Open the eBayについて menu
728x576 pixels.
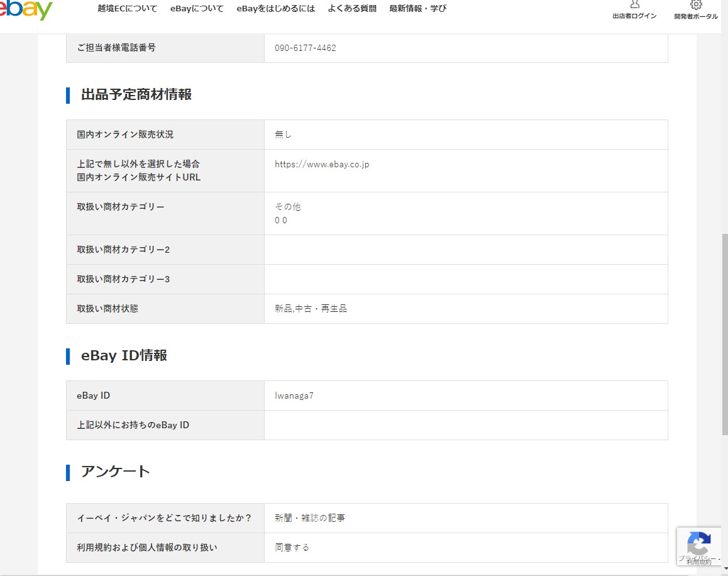click(197, 8)
